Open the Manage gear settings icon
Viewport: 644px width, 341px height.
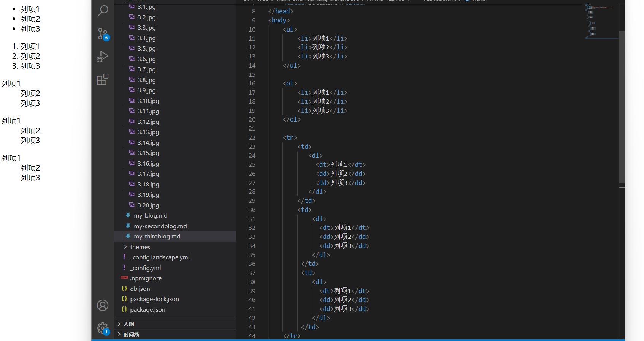tap(103, 328)
